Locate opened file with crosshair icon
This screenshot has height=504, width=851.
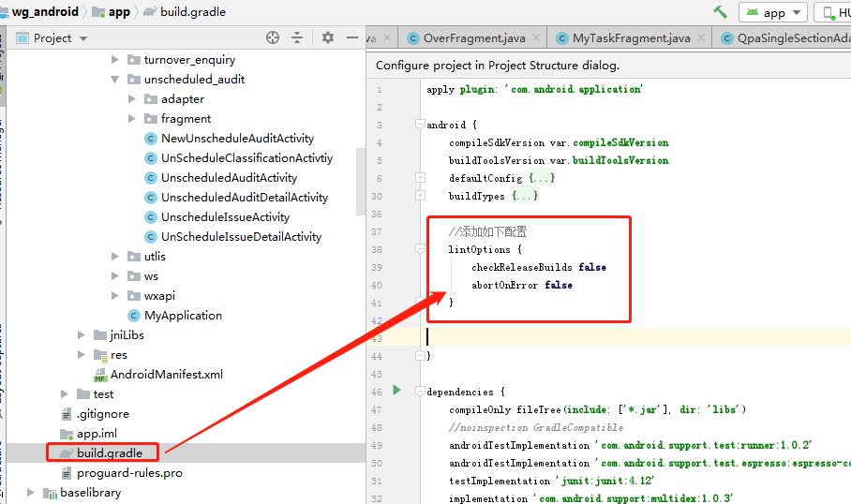click(x=273, y=37)
